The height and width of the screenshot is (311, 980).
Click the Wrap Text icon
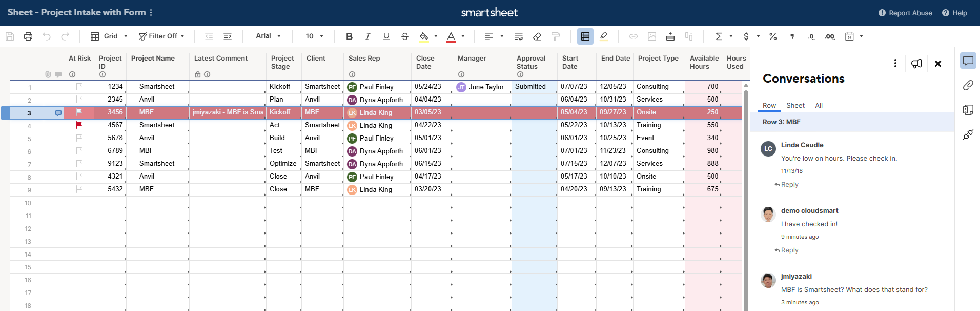519,36
